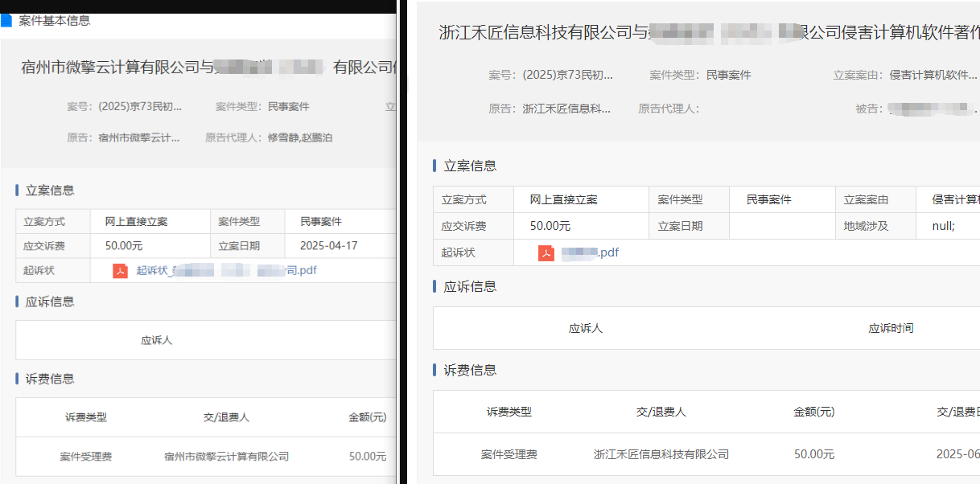Click the 应诉信息 section heading in the 浙江禾匠 case window
This screenshot has height=484, width=980.
pos(470,286)
